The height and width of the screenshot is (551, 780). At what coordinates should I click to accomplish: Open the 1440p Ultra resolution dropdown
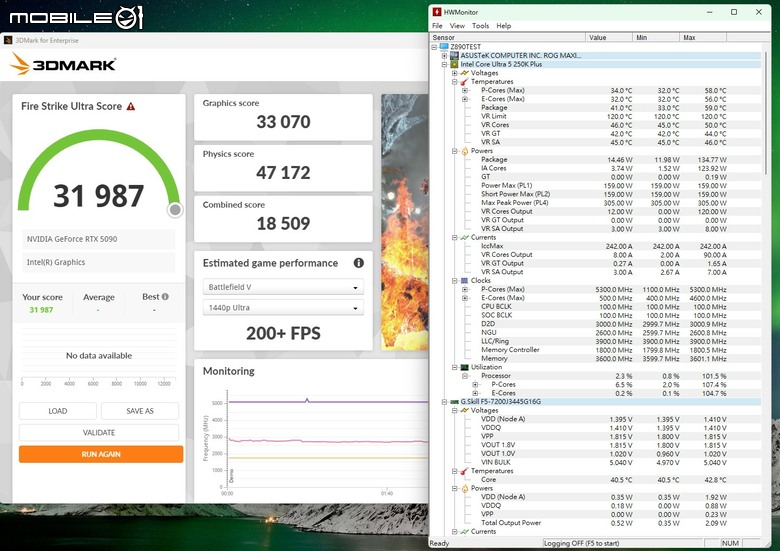coord(283,308)
